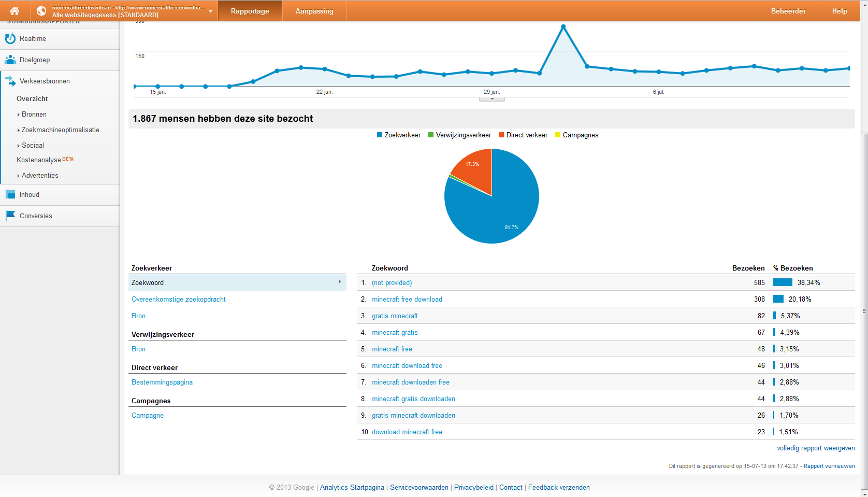Open keyword minecraft gratis
This screenshot has height=497, width=868.
(395, 332)
